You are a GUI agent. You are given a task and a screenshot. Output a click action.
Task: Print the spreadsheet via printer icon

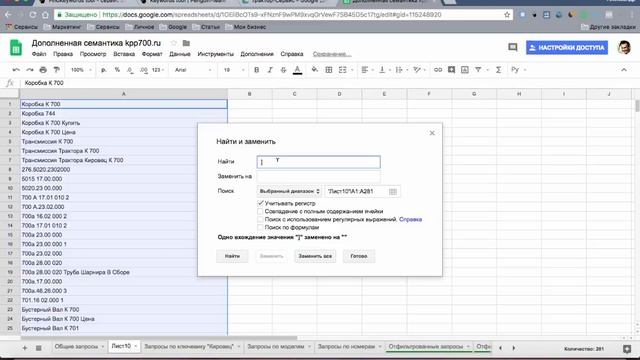tap(43, 70)
